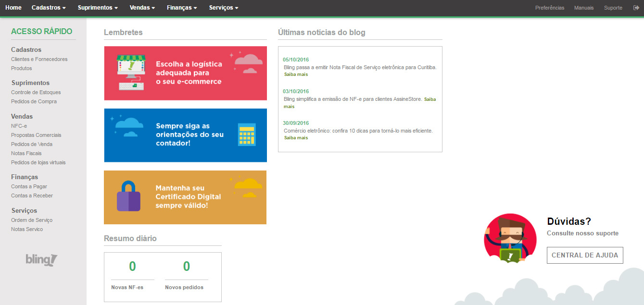
Task: Open Clientes e Fornecedores quick link
Action: 39,59
